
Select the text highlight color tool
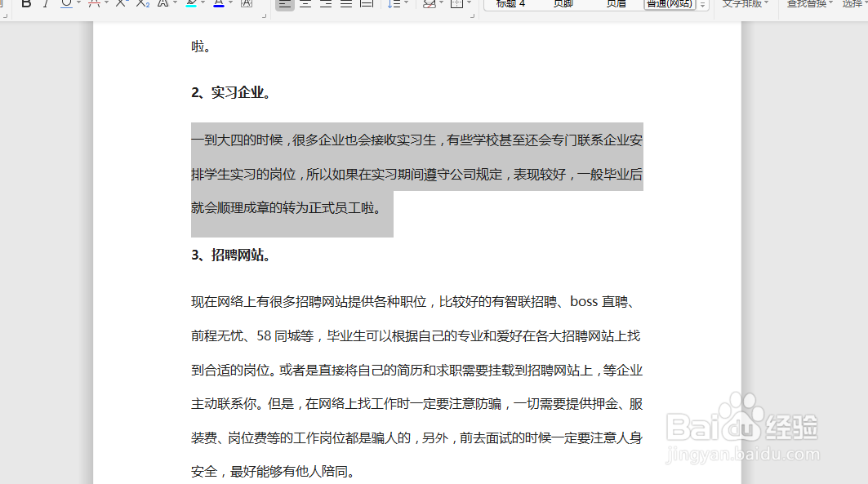[x=190, y=5]
